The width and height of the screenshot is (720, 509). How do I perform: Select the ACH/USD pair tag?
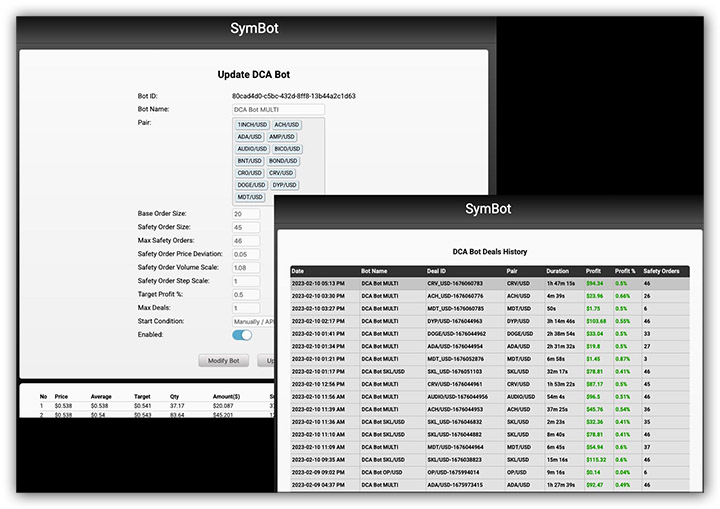click(x=287, y=124)
